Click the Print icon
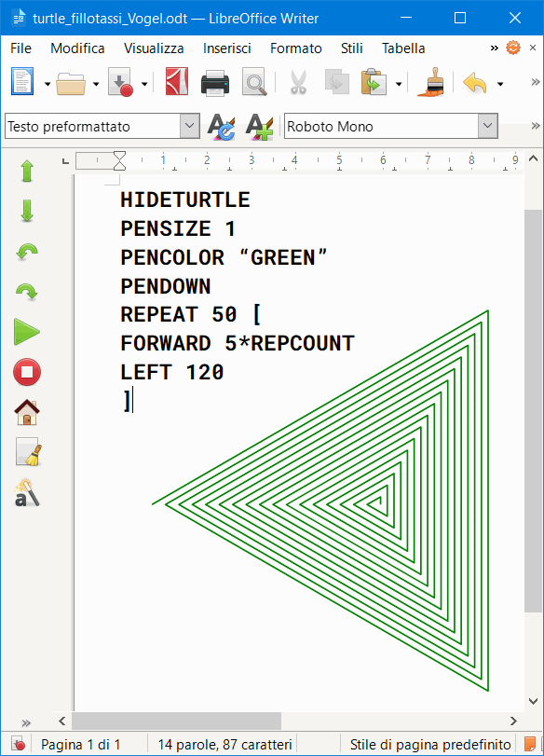The image size is (544, 756). pos(215,83)
